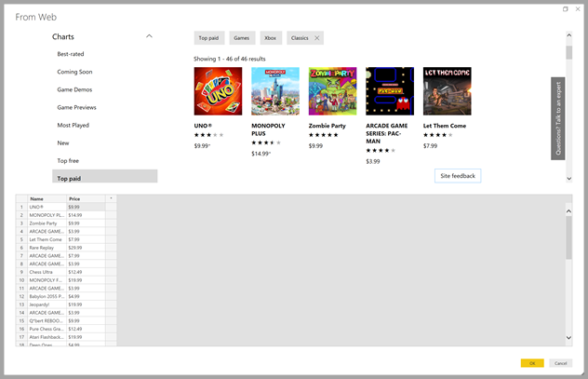Viewport: 588px width, 379px height.
Task: Click the Top paid filter tag
Action: click(x=209, y=38)
